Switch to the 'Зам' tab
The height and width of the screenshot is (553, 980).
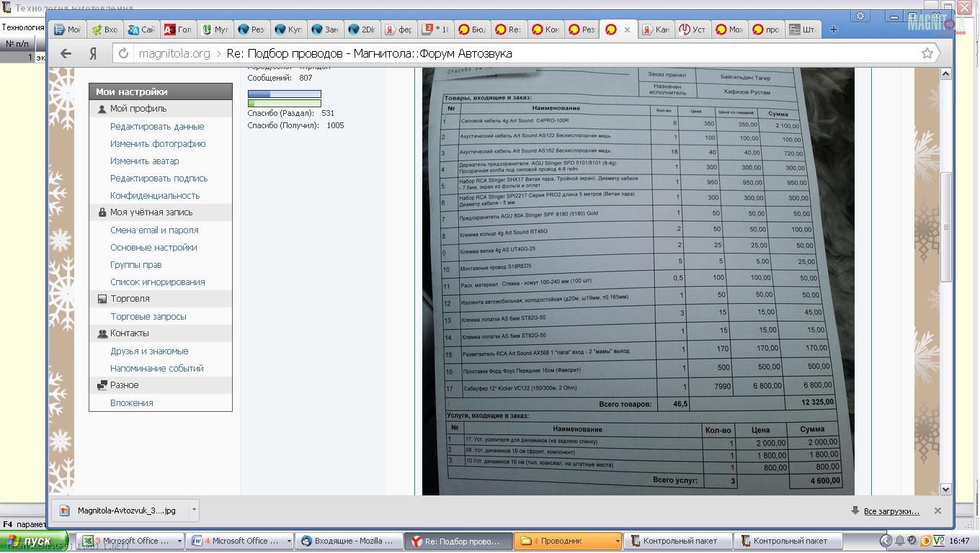(x=325, y=30)
